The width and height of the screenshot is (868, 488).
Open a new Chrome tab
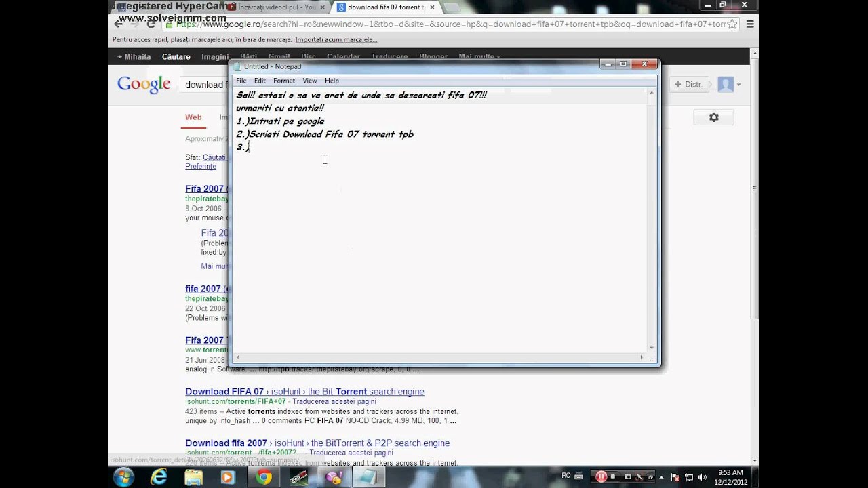(452, 7)
